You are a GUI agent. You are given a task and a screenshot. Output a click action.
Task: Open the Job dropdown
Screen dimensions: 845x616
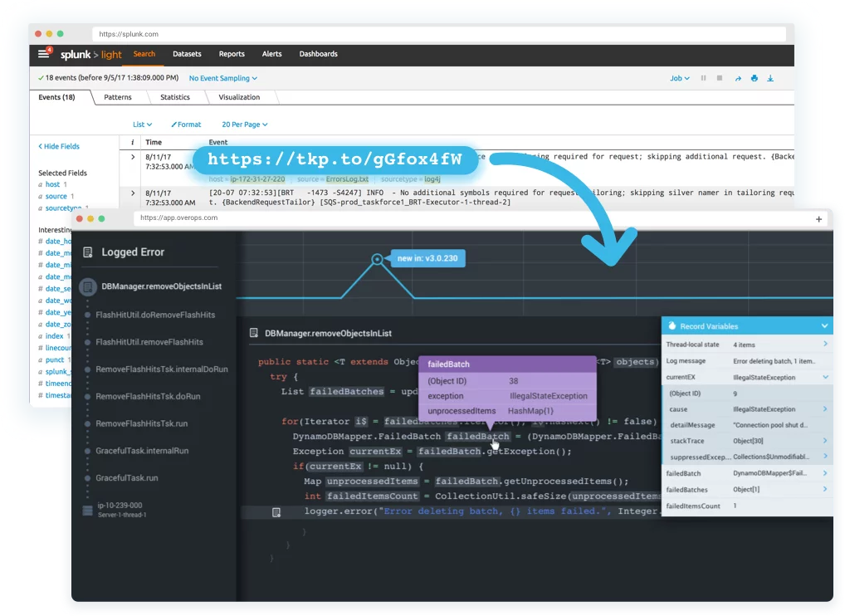click(680, 78)
